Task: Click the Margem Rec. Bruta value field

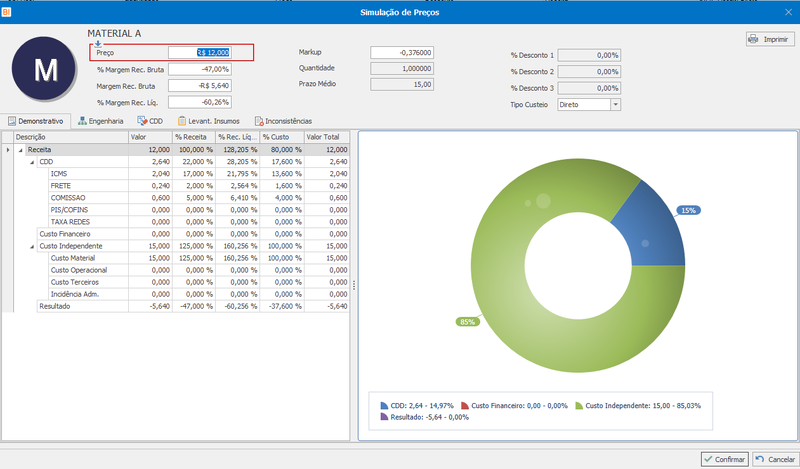Action: tap(199, 86)
